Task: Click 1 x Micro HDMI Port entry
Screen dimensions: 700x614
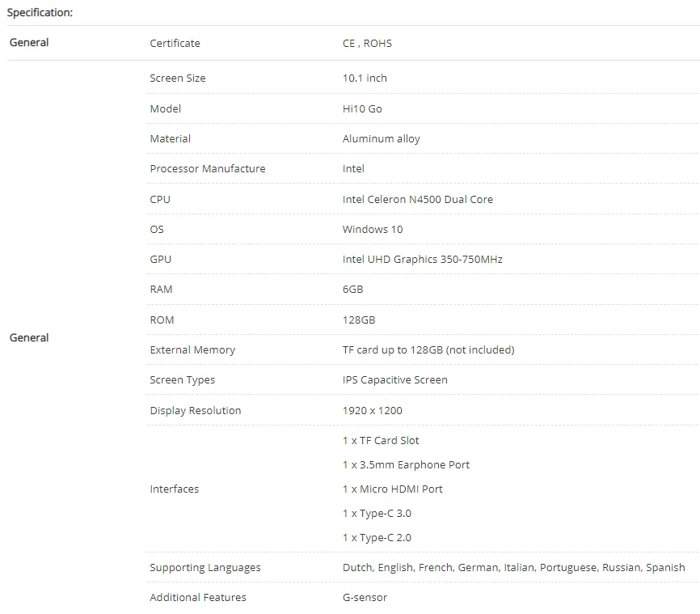Action: pyautogui.click(x=392, y=489)
